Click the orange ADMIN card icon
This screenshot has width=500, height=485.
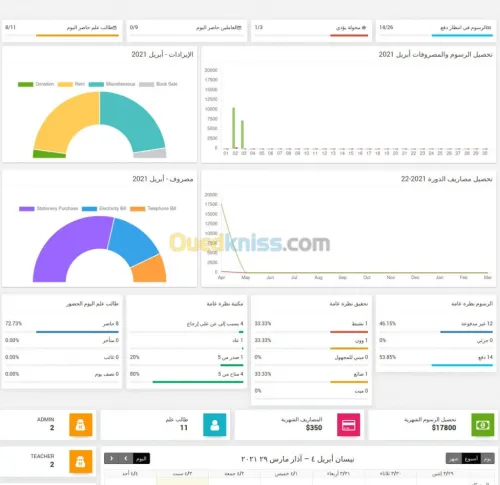(81, 425)
